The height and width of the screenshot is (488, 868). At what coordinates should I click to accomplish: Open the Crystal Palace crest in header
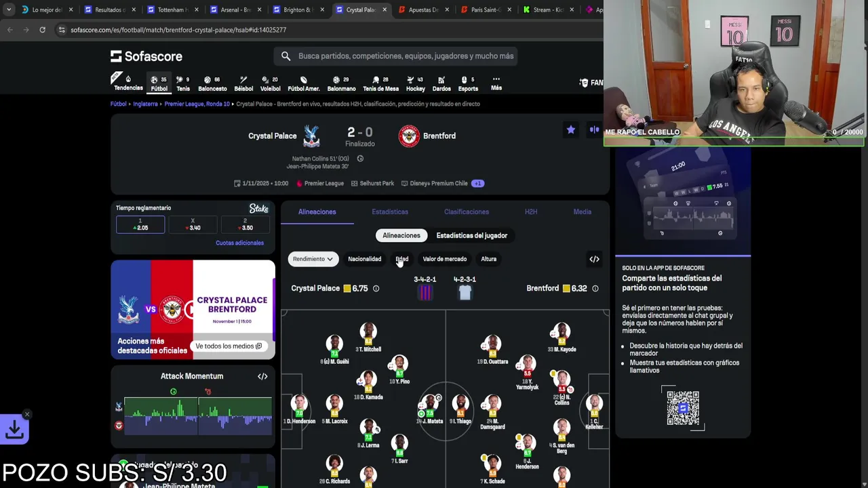click(311, 136)
